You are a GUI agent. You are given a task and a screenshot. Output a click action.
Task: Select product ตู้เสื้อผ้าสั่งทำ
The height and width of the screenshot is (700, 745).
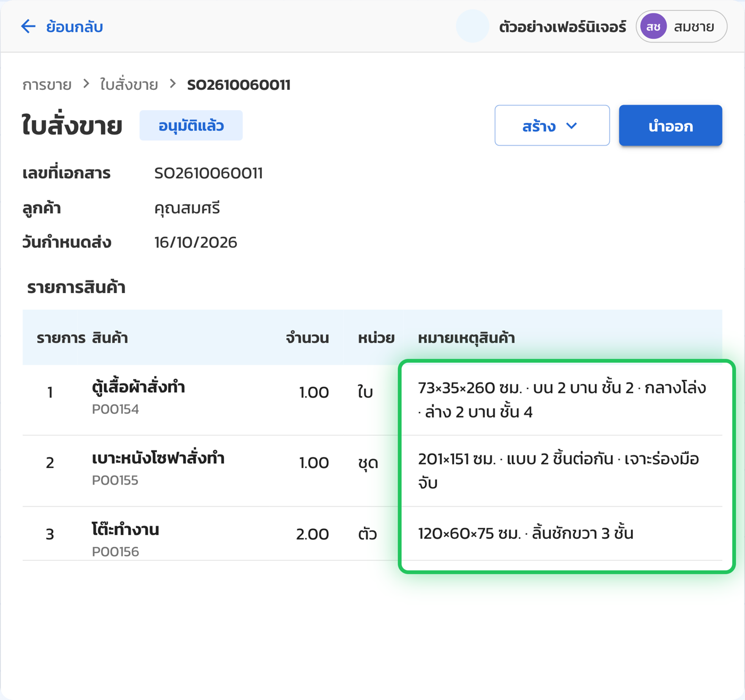[138, 387]
